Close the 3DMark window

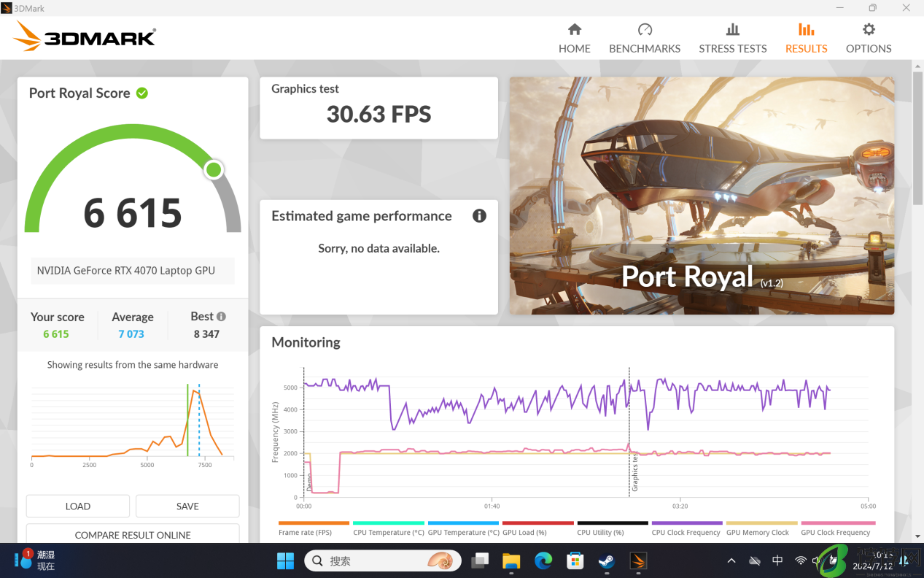point(906,8)
